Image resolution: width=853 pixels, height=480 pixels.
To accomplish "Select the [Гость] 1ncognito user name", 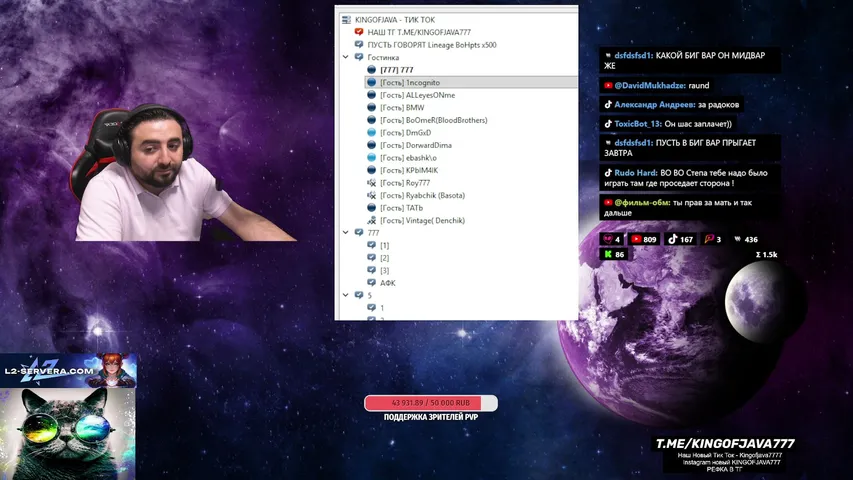I will click(410, 82).
